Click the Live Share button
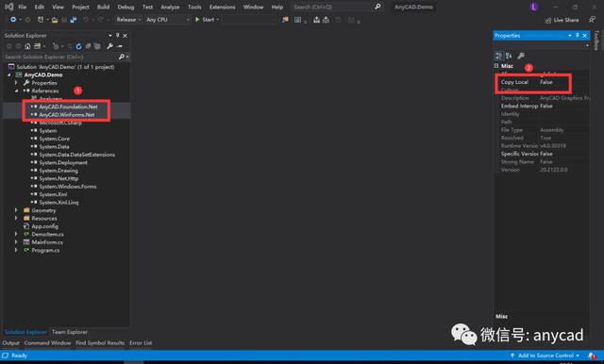The width and height of the screenshot is (604, 364). coord(562,20)
